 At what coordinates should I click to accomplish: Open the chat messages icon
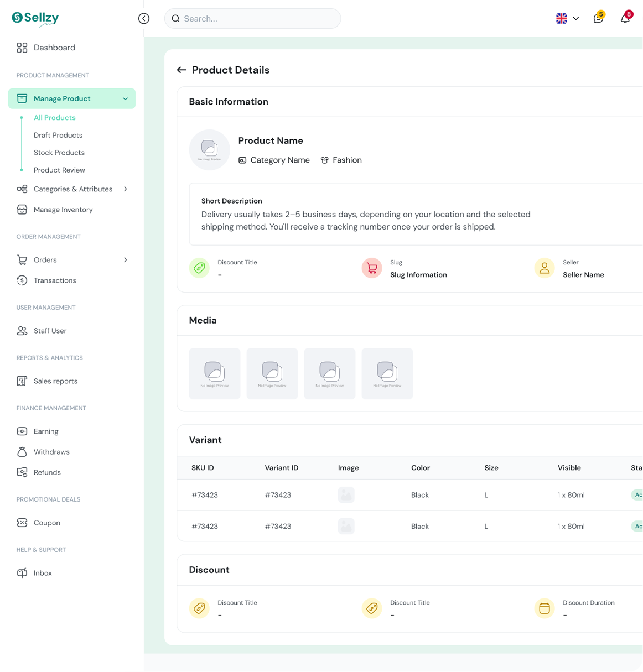(x=598, y=19)
